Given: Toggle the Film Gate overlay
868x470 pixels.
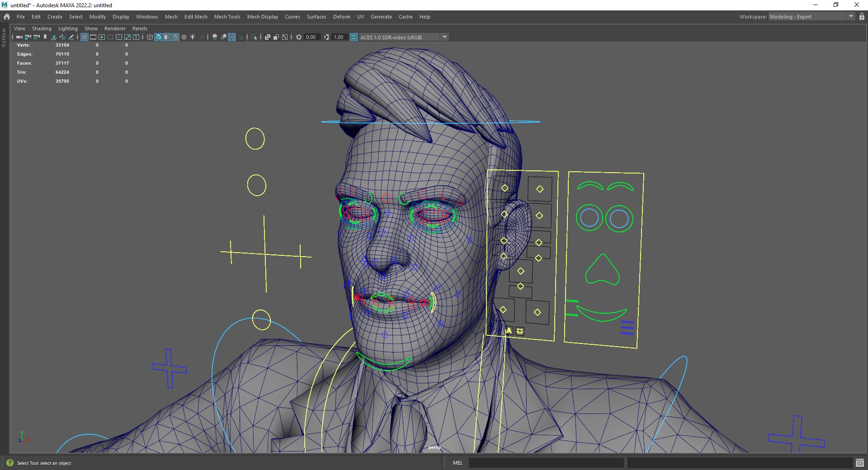Looking at the screenshot, I should [93, 37].
